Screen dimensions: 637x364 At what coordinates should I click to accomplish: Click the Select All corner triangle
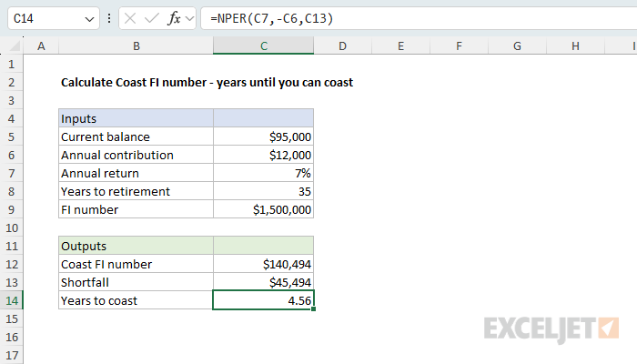(x=15, y=45)
